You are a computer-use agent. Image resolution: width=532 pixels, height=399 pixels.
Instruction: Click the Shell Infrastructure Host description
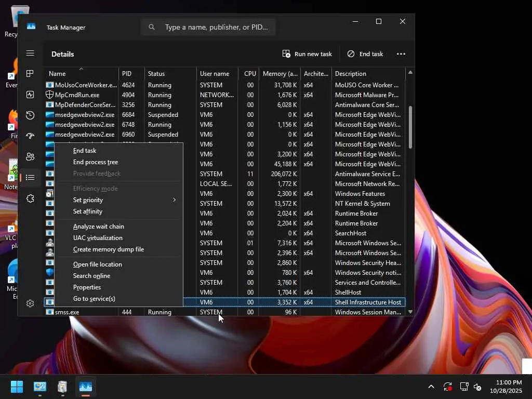pos(368,302)
